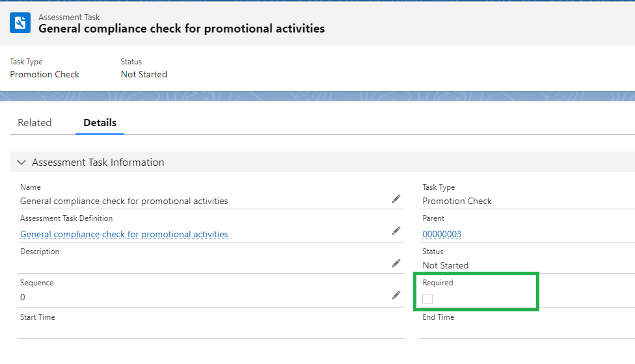Select the Details tab

[x=100, y=123]
